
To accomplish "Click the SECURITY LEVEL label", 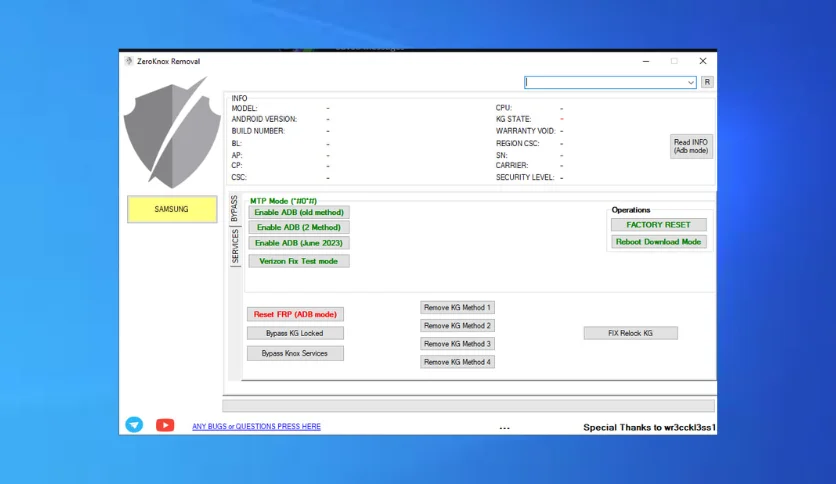I will pyautogui.click(x=525, y=178).
